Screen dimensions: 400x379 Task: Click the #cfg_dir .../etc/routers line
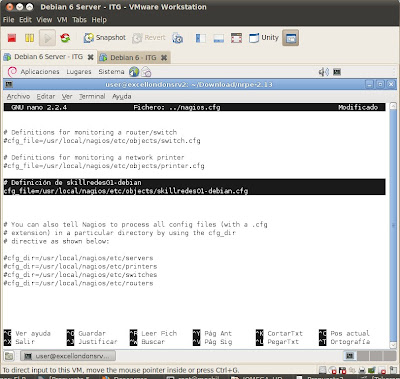79,283
